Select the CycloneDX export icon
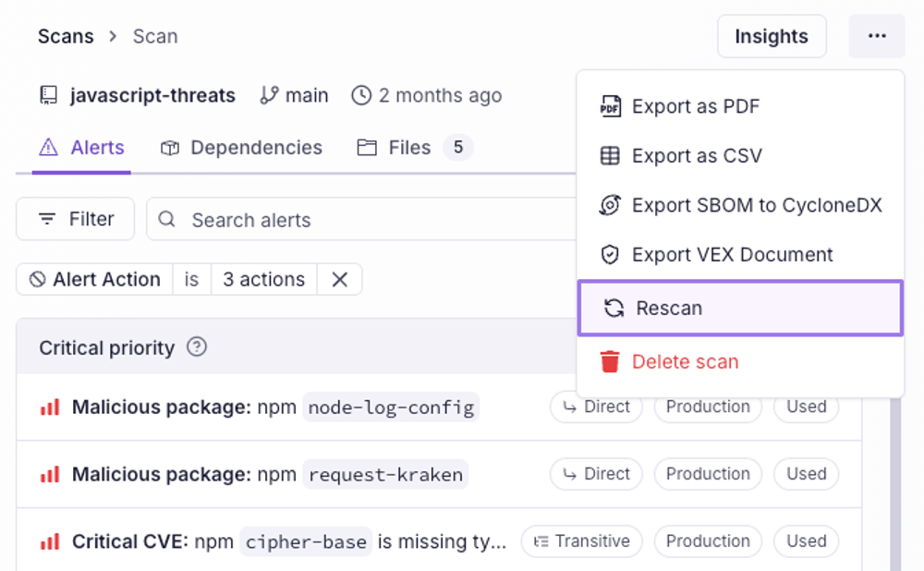Image resolution: width=924 pixels, height=571 pixels. pos(609,205)
